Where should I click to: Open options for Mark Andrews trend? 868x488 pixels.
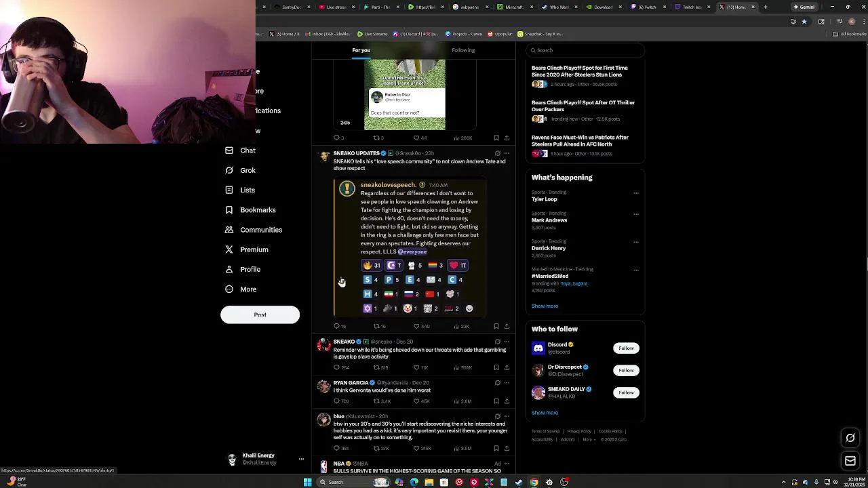pyautogui.click(x=636, y=214)
